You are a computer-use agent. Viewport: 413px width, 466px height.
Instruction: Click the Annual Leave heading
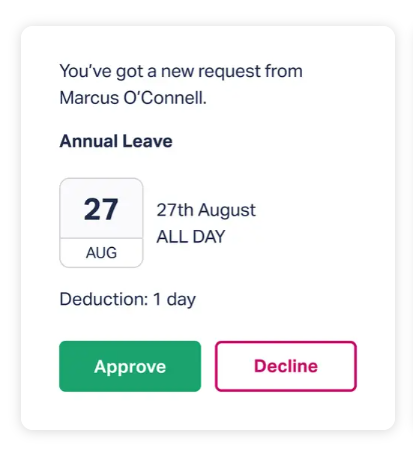coord(116,141)
